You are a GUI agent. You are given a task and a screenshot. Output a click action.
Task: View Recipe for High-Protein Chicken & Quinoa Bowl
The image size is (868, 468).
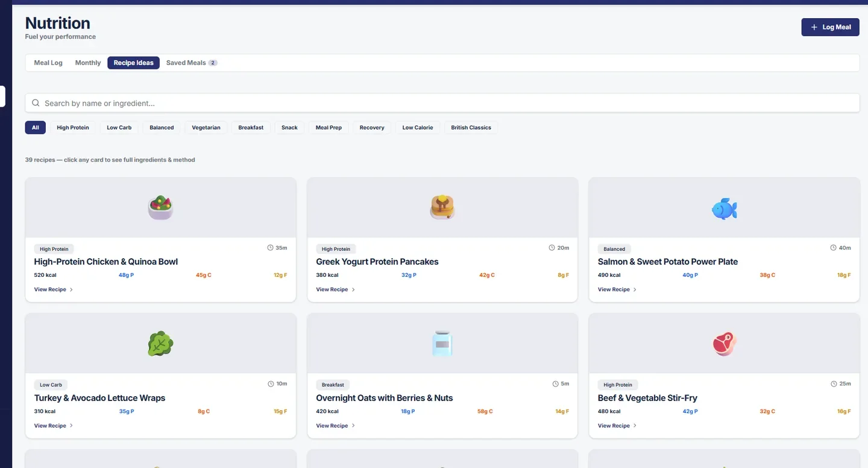click(x=54, y=289)
